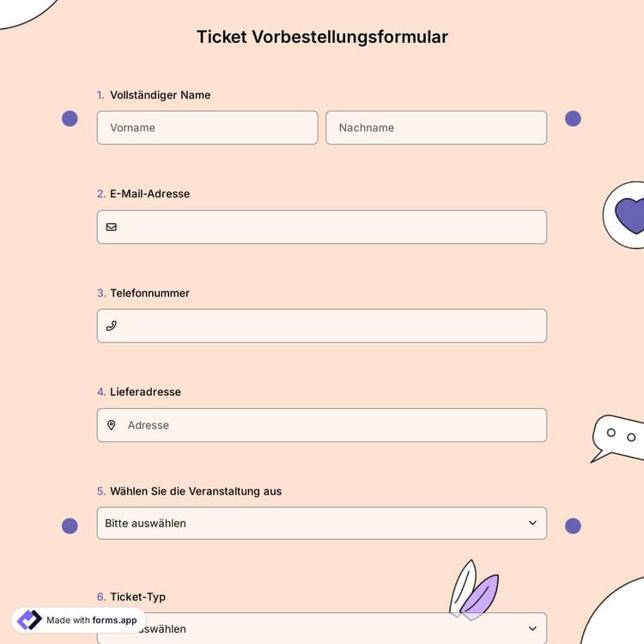Click the 'Vollständiger Name' question label
The width and height of the screenshot is (644, 644).
(x=160, y=95)
